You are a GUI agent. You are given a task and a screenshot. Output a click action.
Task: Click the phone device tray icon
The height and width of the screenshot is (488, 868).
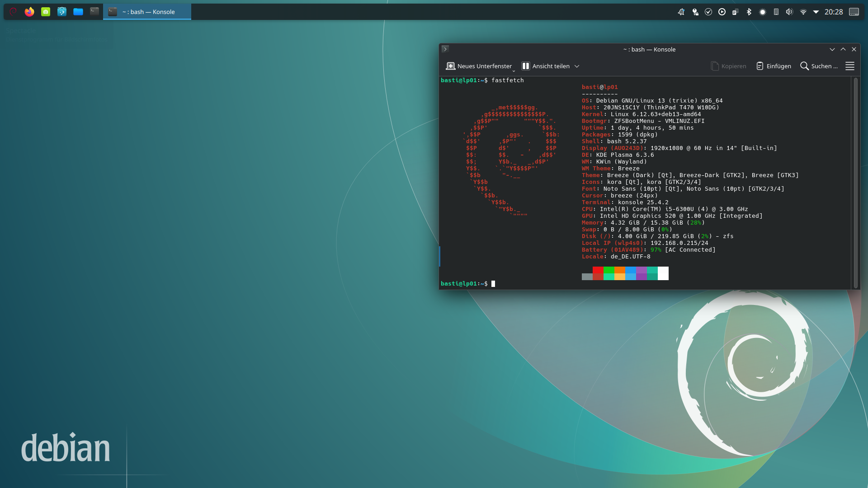click(x=776, y=12)
